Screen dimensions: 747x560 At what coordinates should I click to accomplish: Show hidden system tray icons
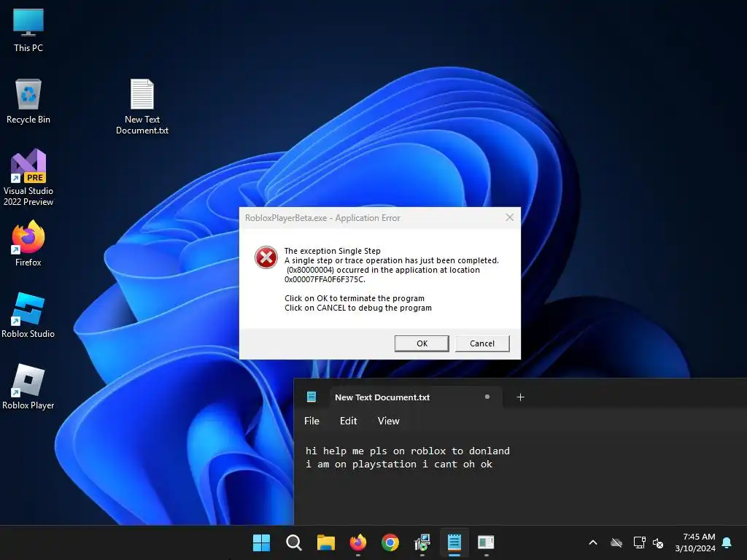click(x=593, y=542)
